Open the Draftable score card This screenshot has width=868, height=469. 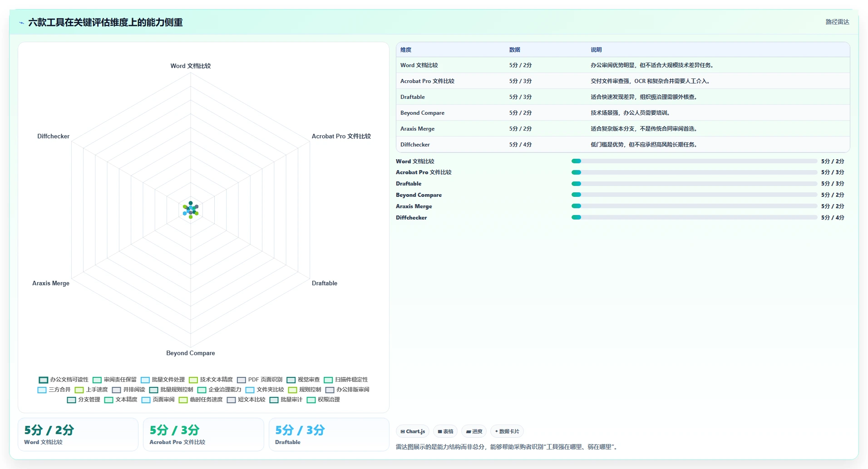coord(329,435)
